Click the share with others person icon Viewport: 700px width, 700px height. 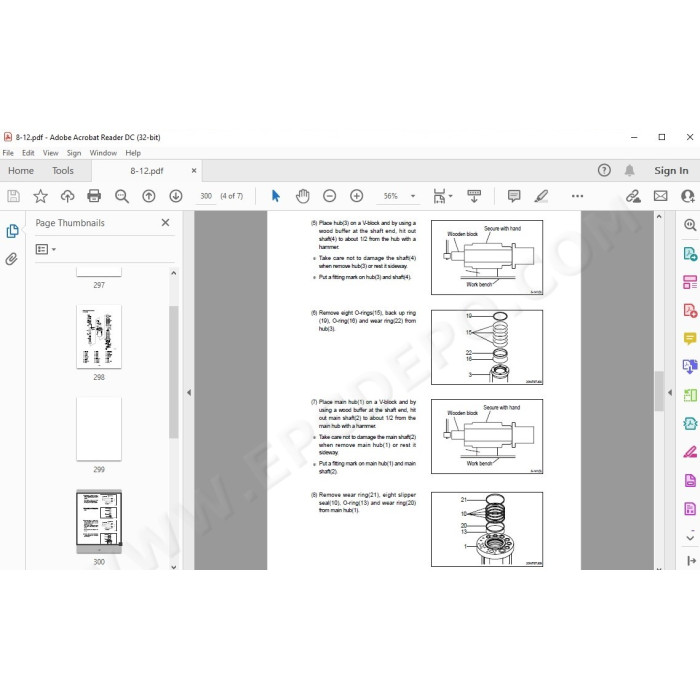[x=688, y=196]
